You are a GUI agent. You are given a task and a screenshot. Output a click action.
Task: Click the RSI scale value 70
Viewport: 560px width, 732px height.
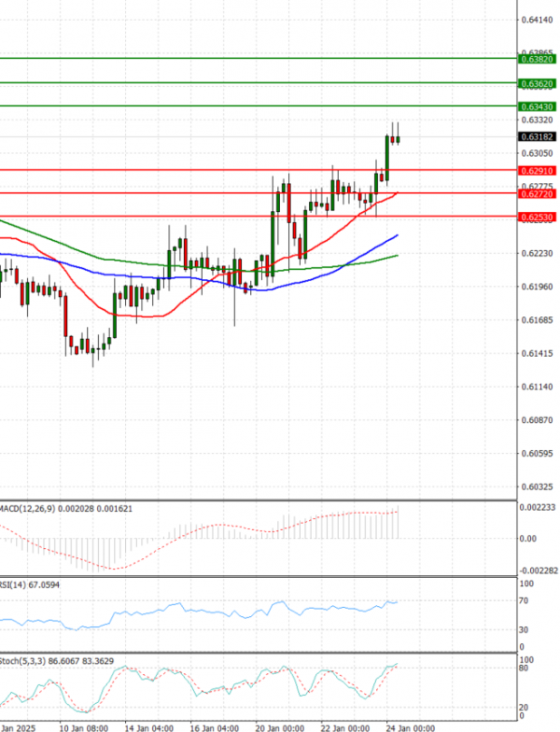click(x=524, y=600)
